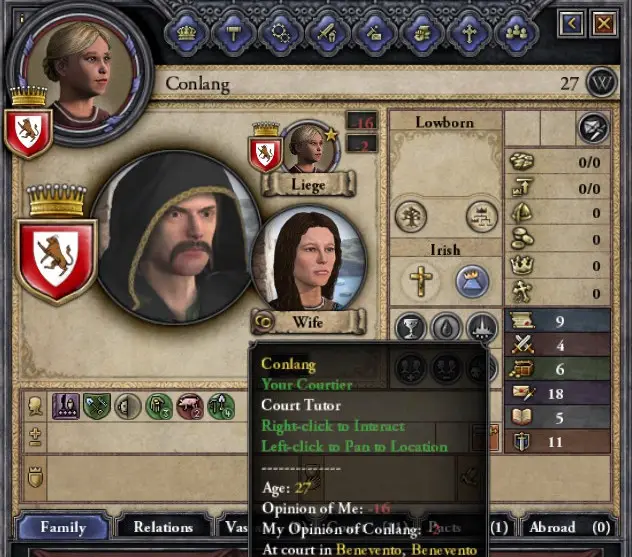This screenshot has height=557, width=632.
Task: Click the pig gluttony trait icon
Action: 189,406
